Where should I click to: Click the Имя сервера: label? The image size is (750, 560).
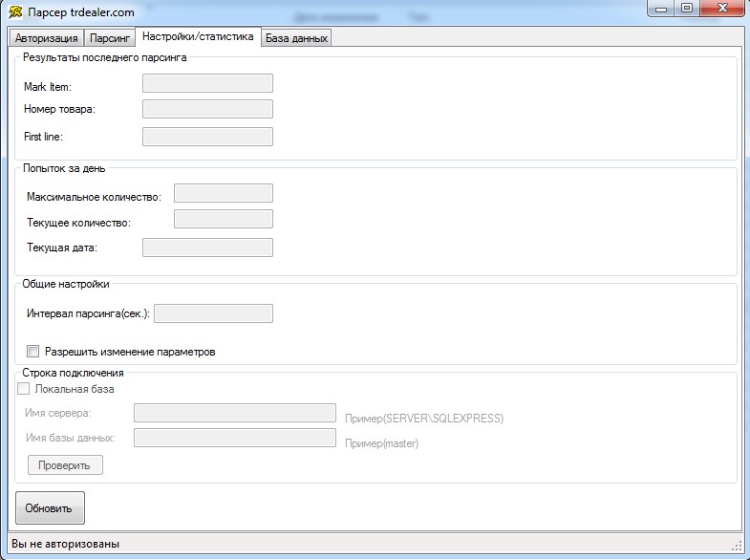tap(58, 413)
